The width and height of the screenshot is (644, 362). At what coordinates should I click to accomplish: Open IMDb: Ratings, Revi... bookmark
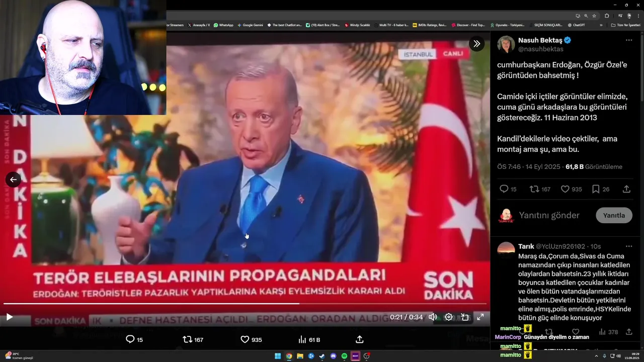(x=429, y=25)
